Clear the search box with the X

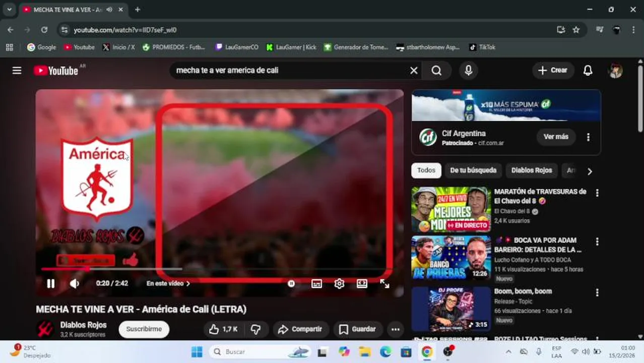pyautogui.click(x=414, y=71)
